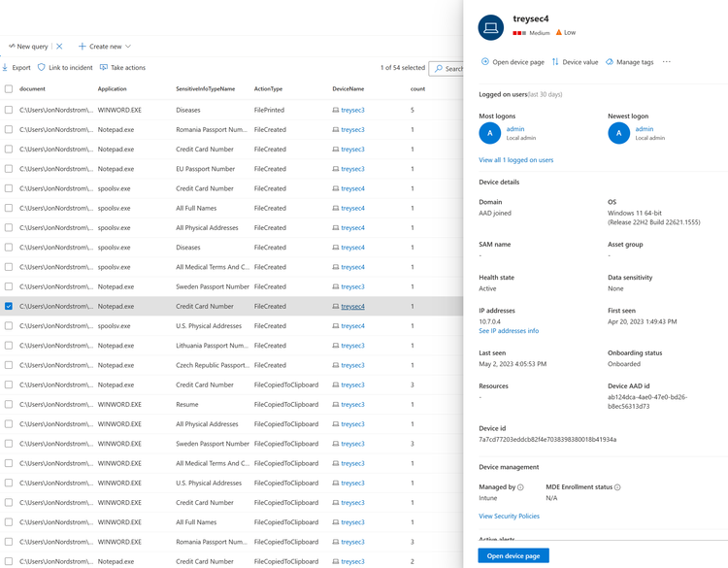Click the Manage tags tag icon
728x568 pixels.
[x=610, y=62]
